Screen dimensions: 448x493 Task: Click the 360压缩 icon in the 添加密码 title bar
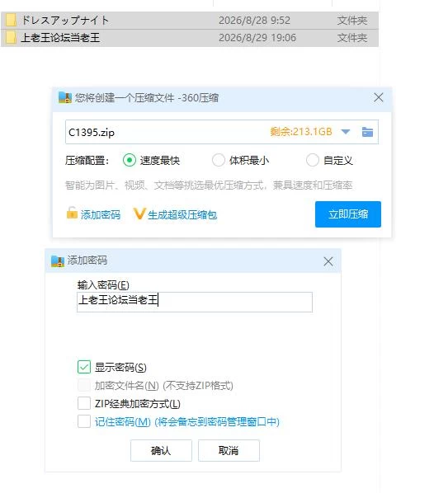point(58,261)
